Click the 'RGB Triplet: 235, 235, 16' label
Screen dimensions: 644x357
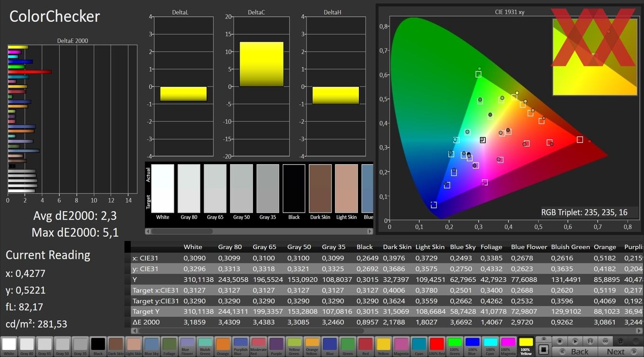[x=584, y=212]
